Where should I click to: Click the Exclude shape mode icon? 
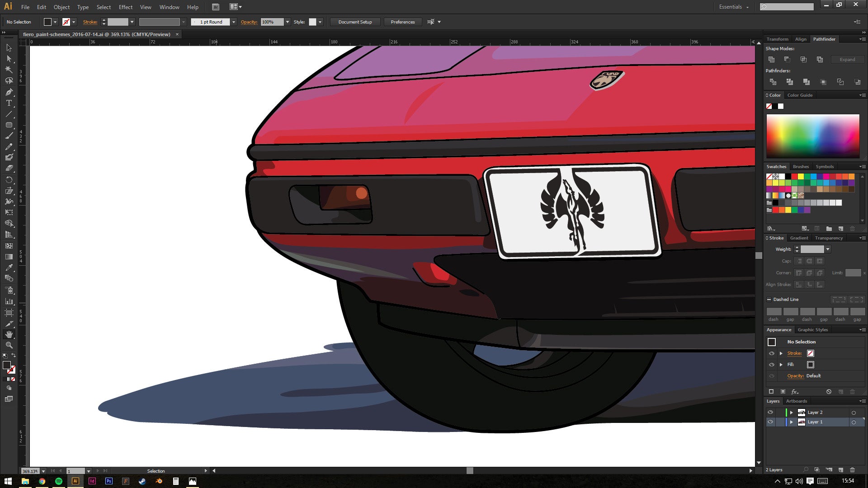point(820,59)
